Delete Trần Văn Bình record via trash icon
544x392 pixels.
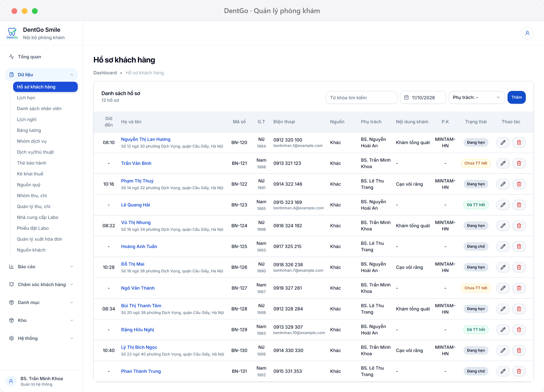click(519, 163)
